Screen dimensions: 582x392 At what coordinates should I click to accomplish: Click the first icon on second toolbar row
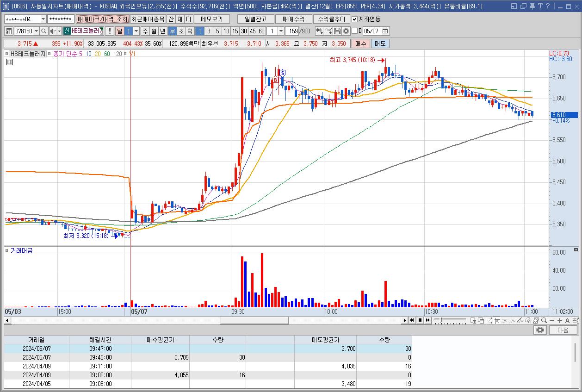click(8, 31)
